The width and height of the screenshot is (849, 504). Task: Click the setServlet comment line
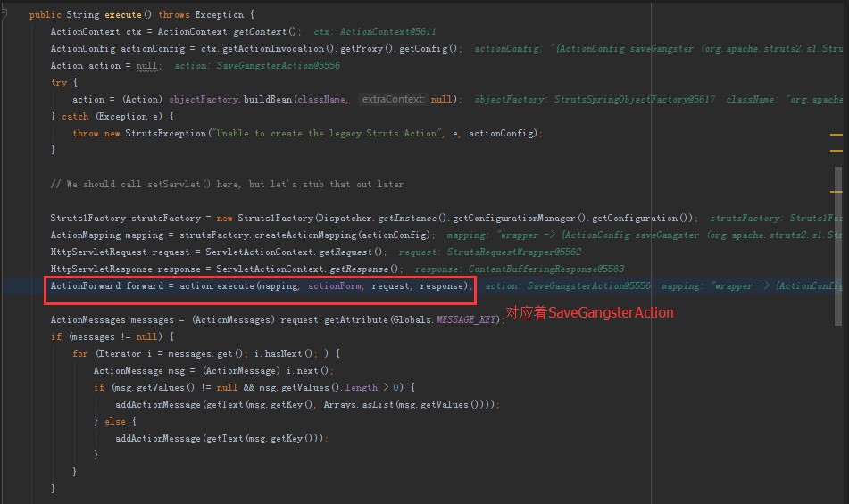tap(227, 184)
